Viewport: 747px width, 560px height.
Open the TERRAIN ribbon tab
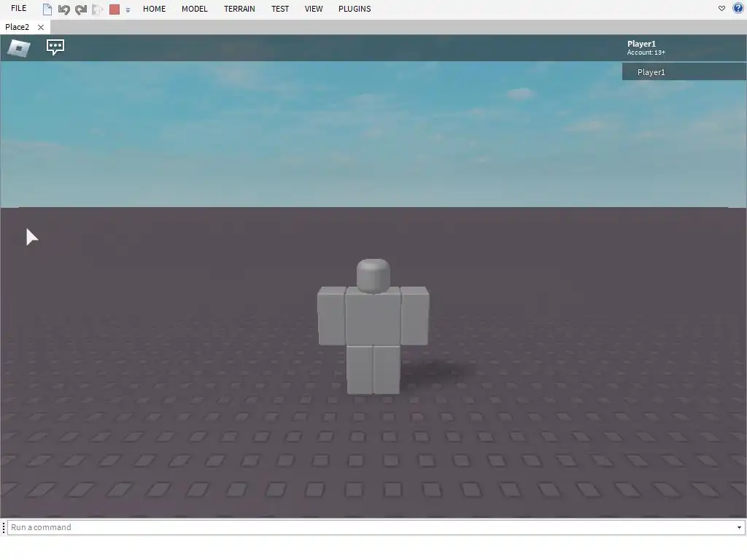click(x=239, y=9)
